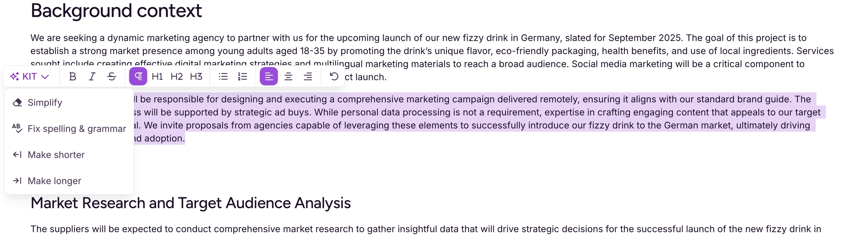Click the undo arrow icon
868x235 pixels.
point(334,77)
